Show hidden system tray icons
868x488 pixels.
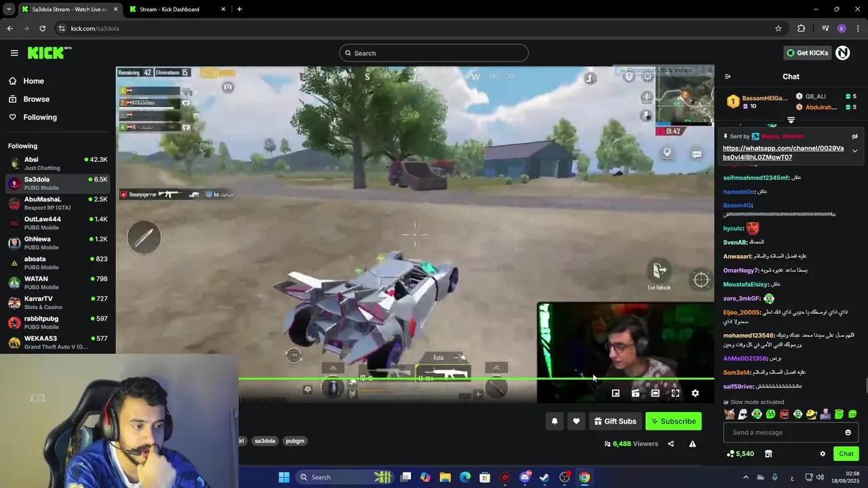[x=745, y=477]
